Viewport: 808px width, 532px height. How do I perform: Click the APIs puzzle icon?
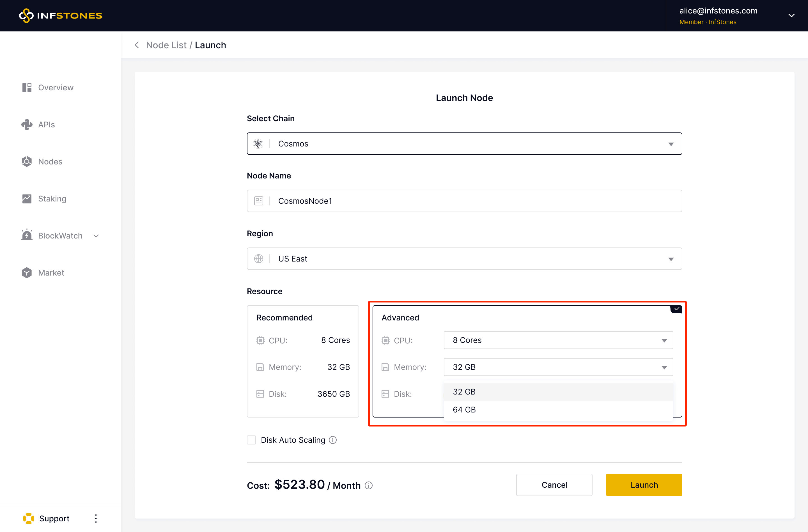pos(27,125)
